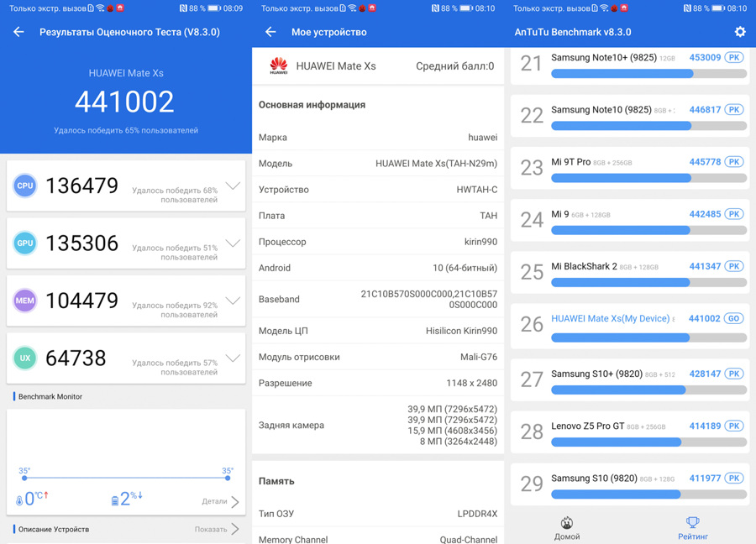Tap the battery percentage icon
Image resolution: width=756 pixels, height=544 pixels.
point(115,501)
